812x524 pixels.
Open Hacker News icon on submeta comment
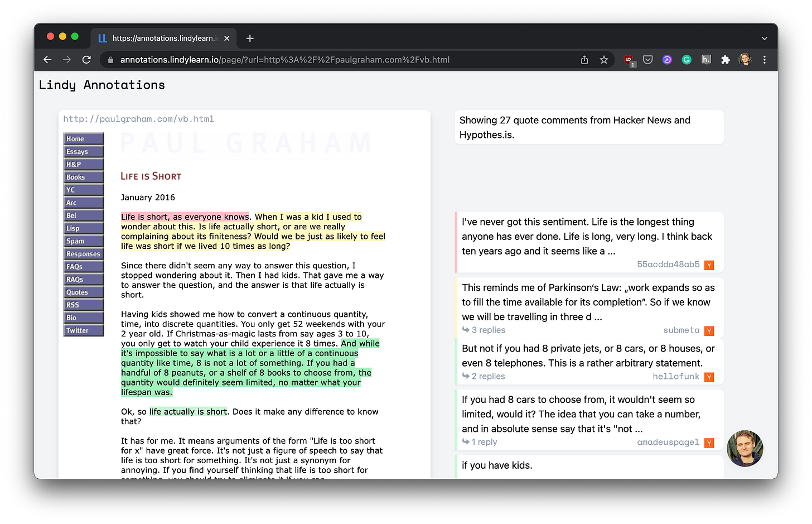(709, 331)
